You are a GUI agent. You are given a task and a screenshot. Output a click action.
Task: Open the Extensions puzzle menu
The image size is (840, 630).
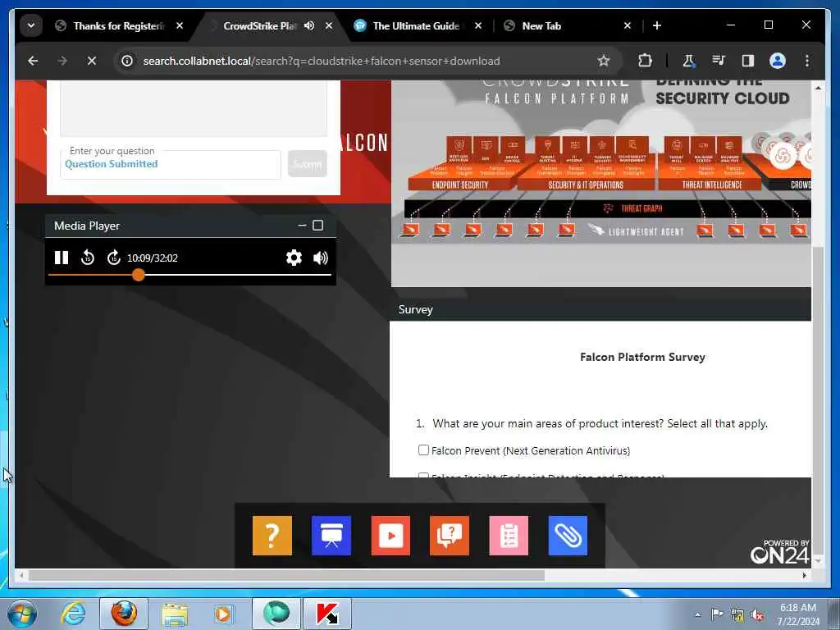(645, 61)
